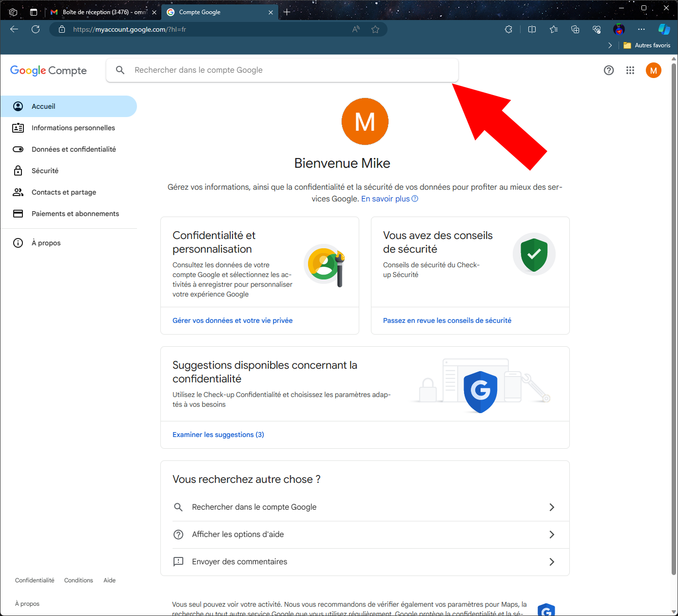
Task: Open the Collections icon in the toolbar
Action: [x=575, y=29]
